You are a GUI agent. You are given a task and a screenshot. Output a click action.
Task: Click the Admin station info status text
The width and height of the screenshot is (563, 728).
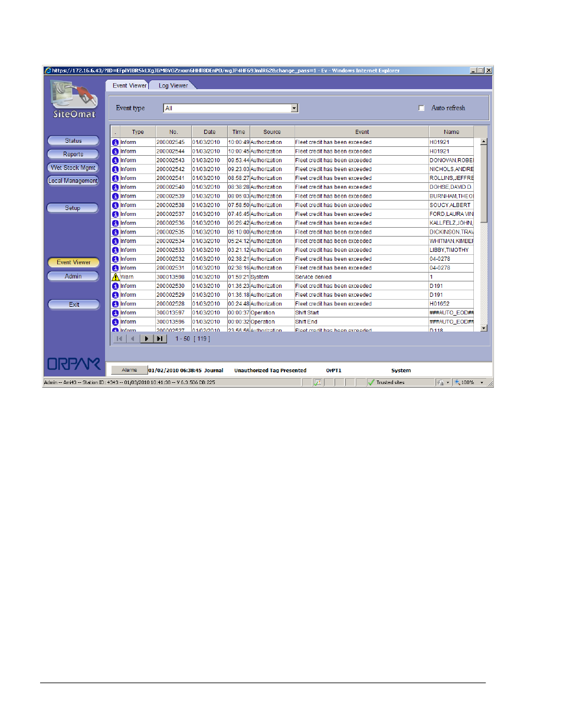[x=129, y=382]
